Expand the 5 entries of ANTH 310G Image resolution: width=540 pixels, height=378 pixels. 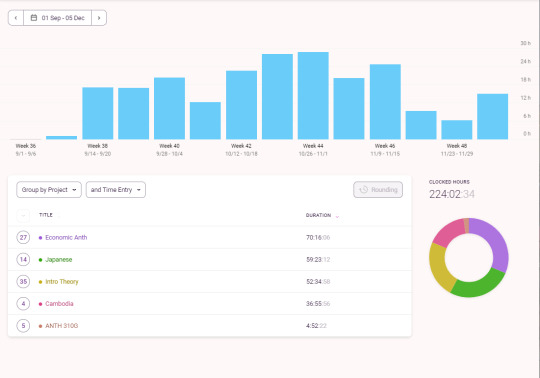point(23,326)
